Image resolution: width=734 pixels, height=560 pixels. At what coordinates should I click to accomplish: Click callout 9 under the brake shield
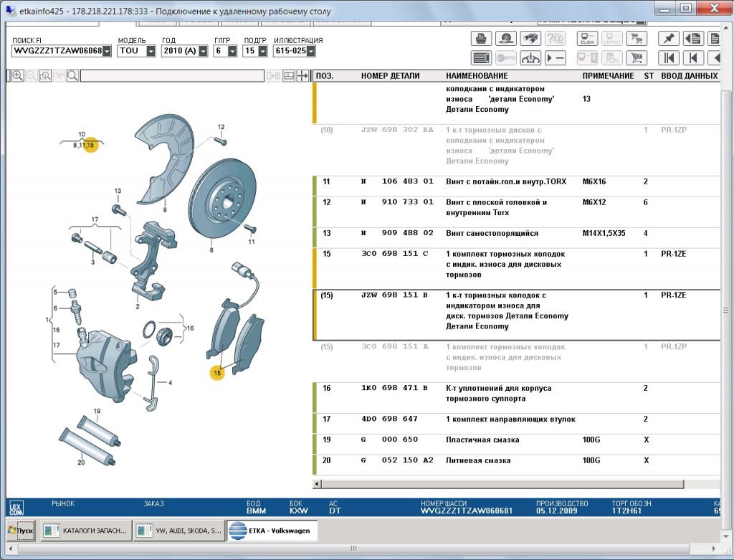coord(165,210)
